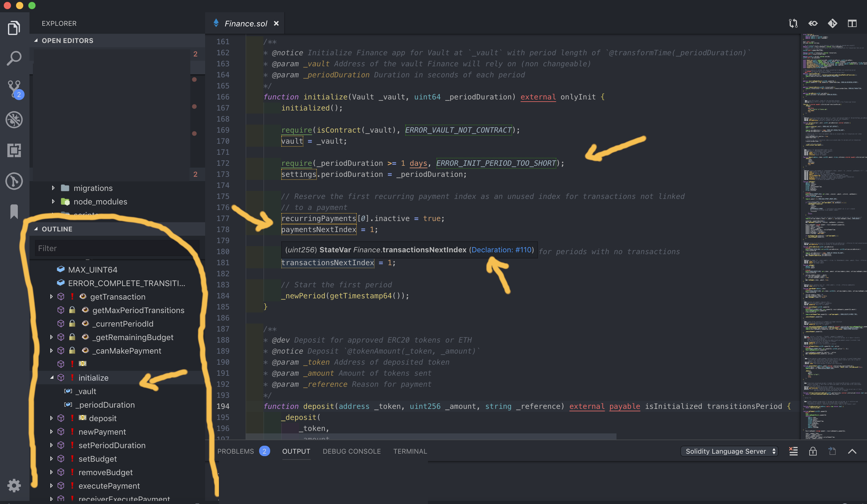Expand the migrations folder
This screenshot has height=504, width=867.
53,188
